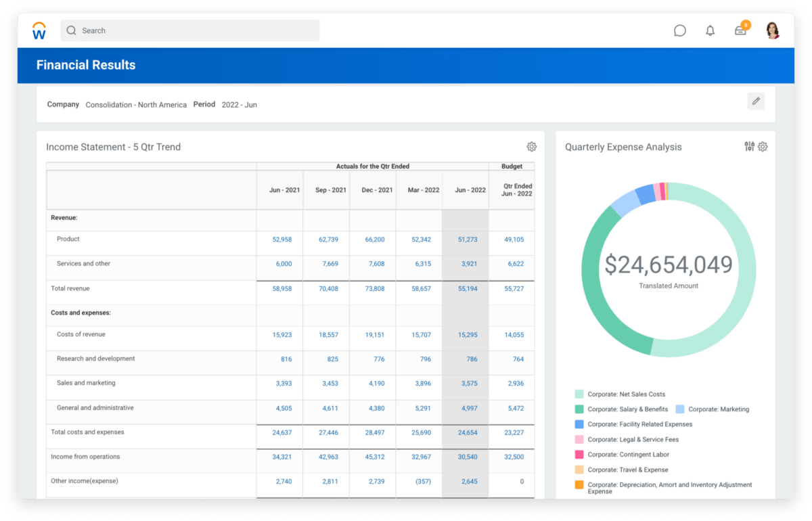Open the Quarterly Expense Analysis settings gear
812x521 pixels.
[x=763, y=147]
